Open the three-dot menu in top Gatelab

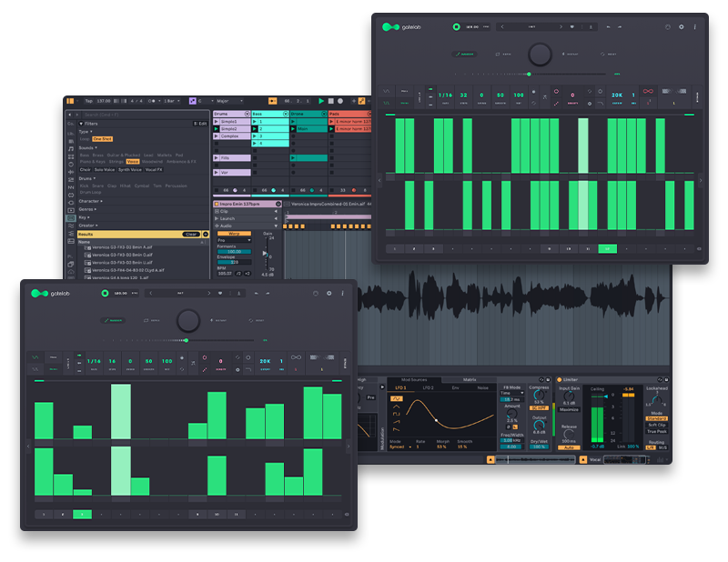pyautogui.click(x=694, y=27)
